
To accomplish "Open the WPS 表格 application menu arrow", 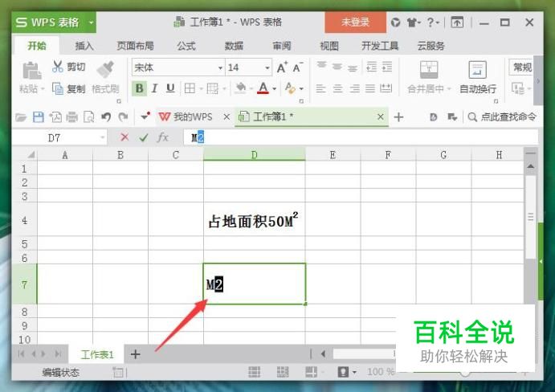I will pyautogui.click(x=91, y=22).
